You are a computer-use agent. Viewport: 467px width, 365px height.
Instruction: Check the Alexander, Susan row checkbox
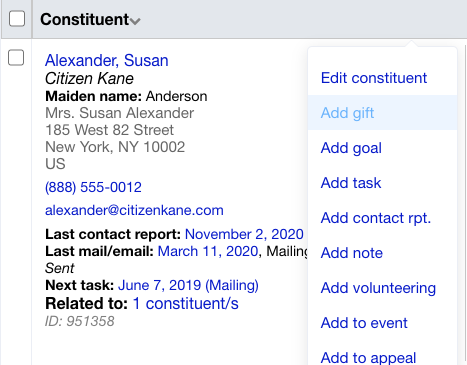coord(16,58)
